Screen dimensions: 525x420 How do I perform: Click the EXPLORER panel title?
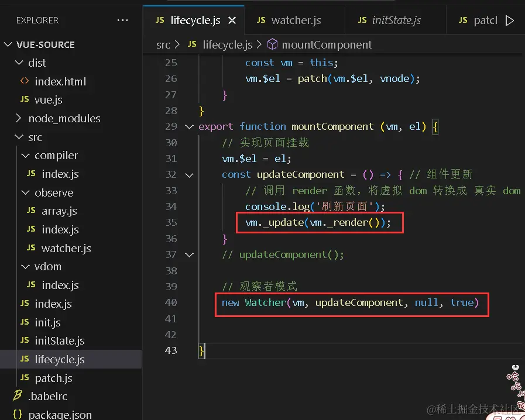[37, 20]
